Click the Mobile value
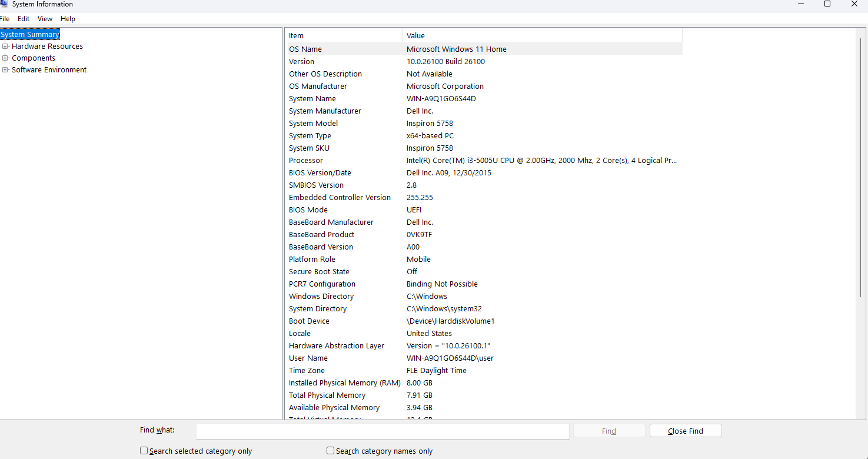 pos(418,260)
